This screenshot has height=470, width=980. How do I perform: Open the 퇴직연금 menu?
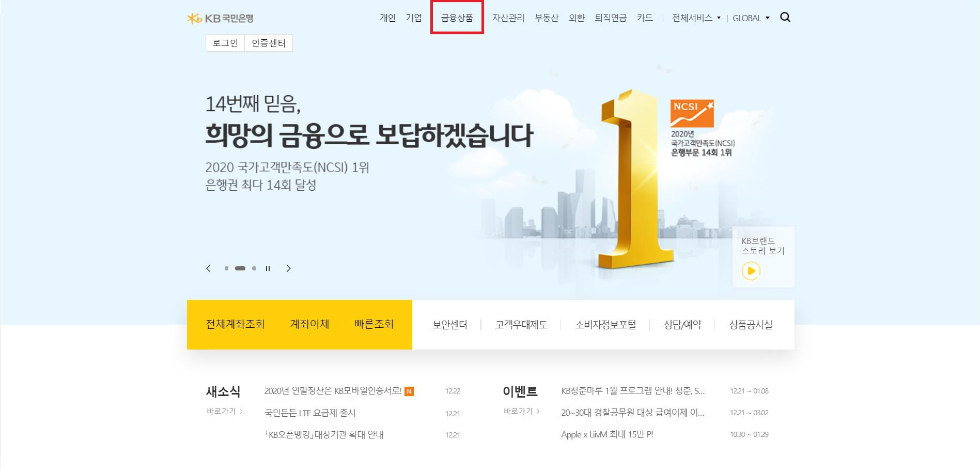[x=611, y=18]
